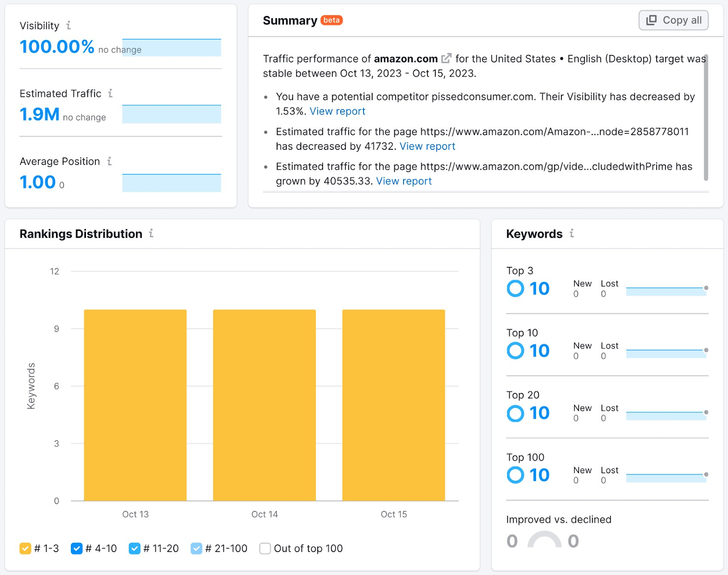The height and width of the screenshot is (575, 728).
Task: Click the beta badge beside Summary
Action: 332,20
